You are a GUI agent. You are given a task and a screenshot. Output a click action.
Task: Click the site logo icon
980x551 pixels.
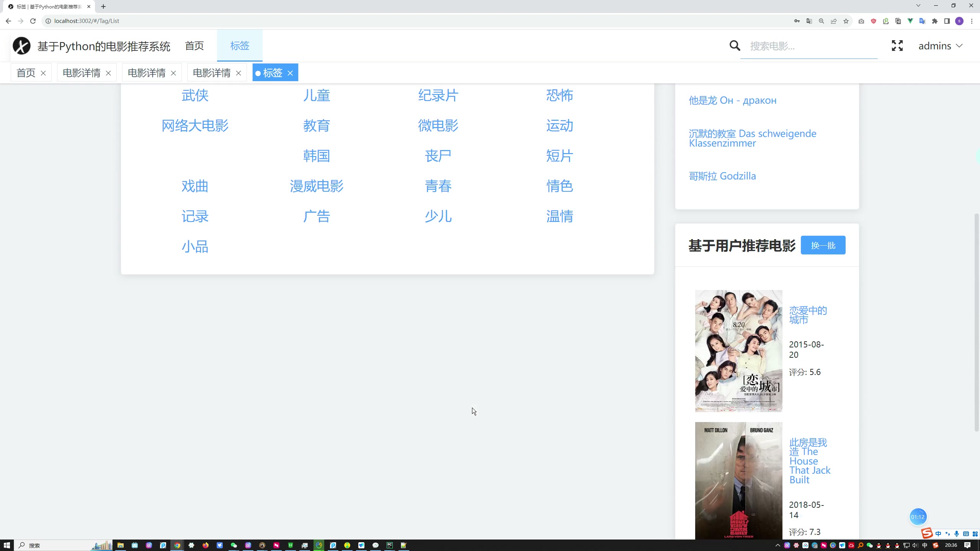click(21, 46)
